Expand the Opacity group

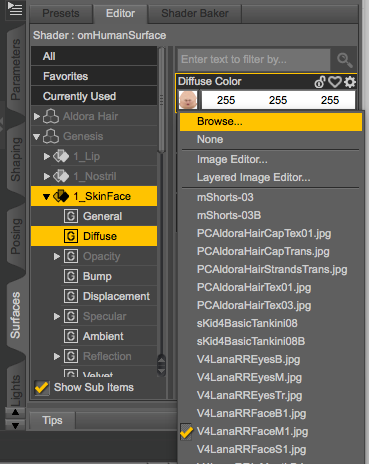(x=57, y=256)
